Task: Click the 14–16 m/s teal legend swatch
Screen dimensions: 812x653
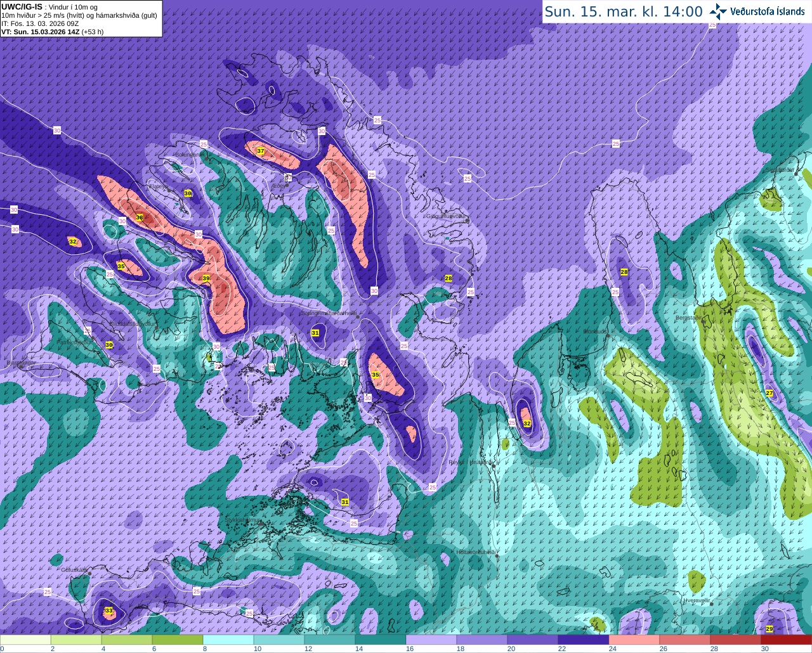Action: [381, 640]
